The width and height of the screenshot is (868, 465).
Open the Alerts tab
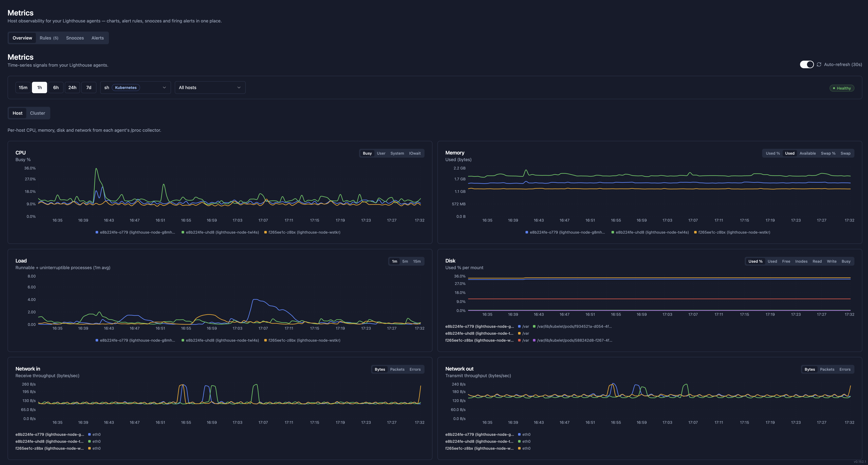tap(98, 38)
